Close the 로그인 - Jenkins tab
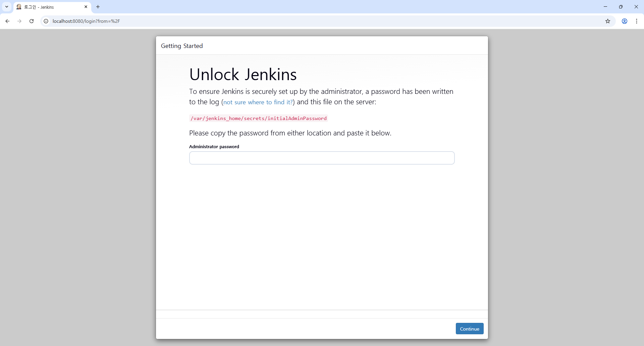Viewport: 644px width, 346px height. pyautogui.click(x=86, y=7)
